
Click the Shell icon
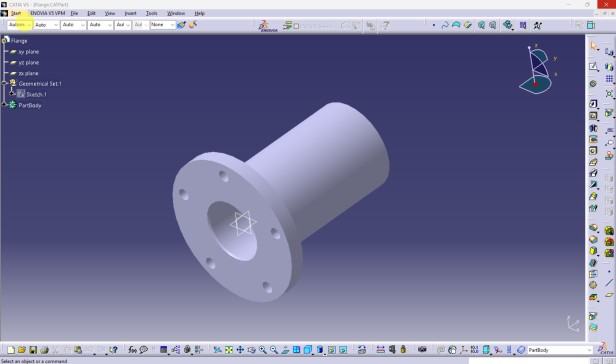(593, 263)
